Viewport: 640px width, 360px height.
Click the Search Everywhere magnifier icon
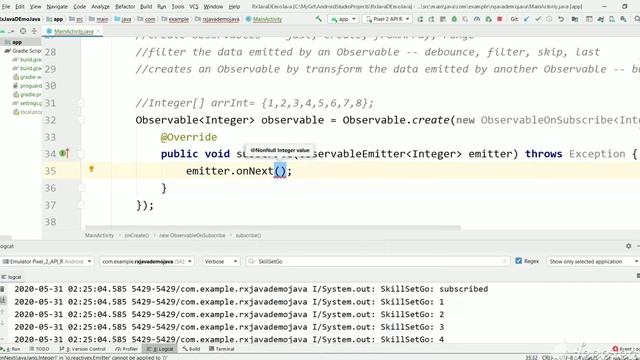click(637, 19)
